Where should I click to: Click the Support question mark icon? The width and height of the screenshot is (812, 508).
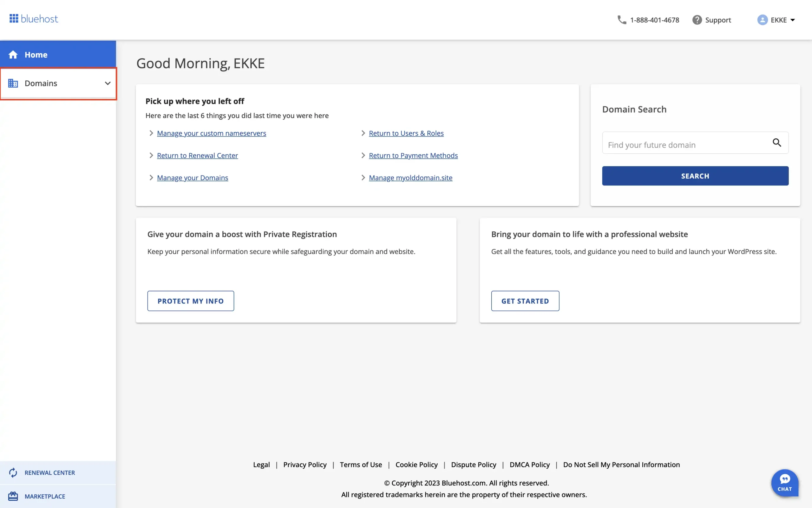coord(697,20)
